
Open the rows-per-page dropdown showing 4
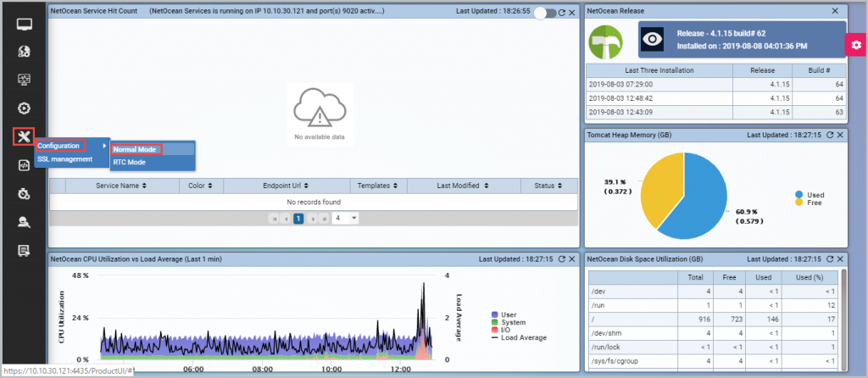coord(346,219)
